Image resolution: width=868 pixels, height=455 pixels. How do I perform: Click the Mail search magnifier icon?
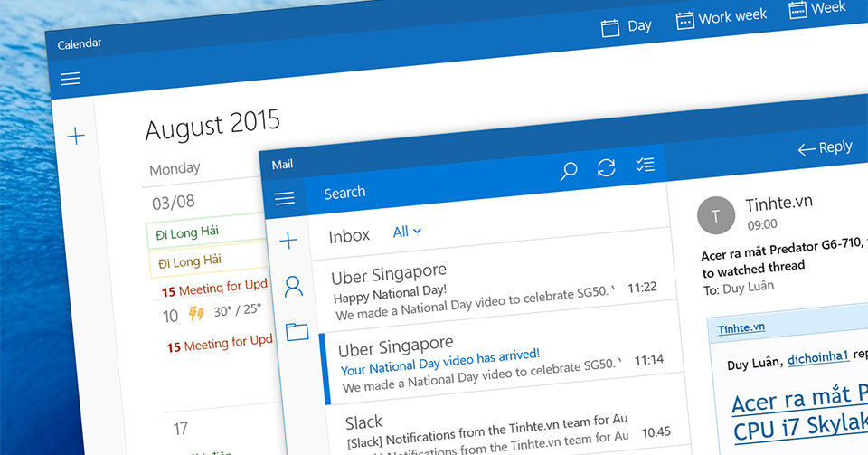(x=569, y=171)
